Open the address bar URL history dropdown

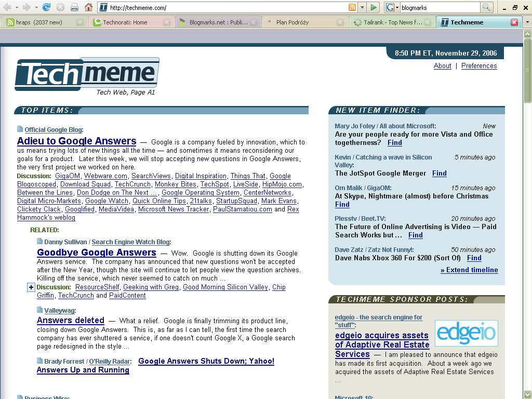click(362, 7)
